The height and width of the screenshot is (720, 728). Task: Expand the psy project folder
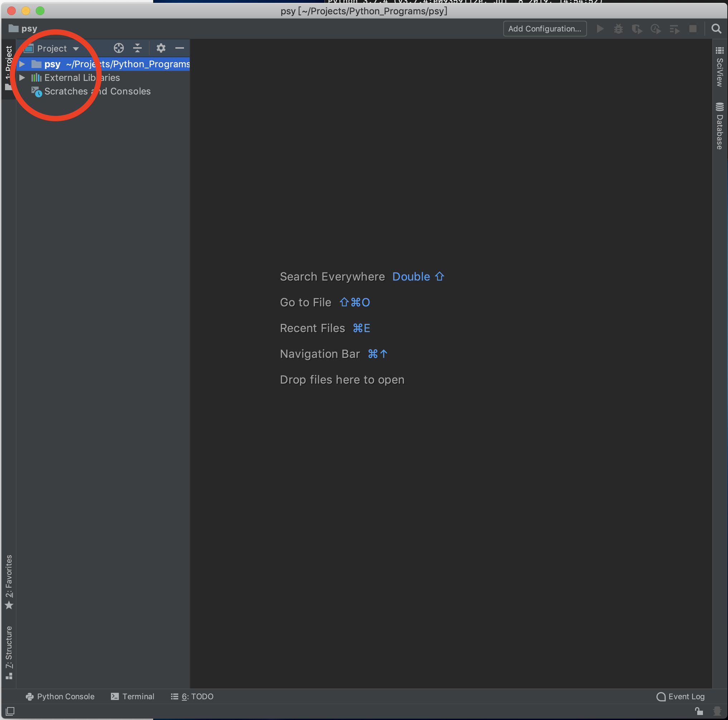(x=22, y=64)
